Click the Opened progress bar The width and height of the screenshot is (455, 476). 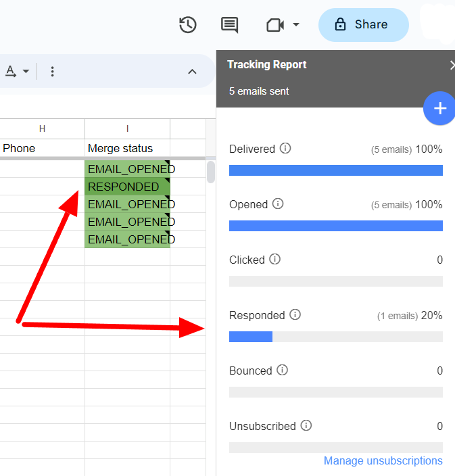(336, 226)
